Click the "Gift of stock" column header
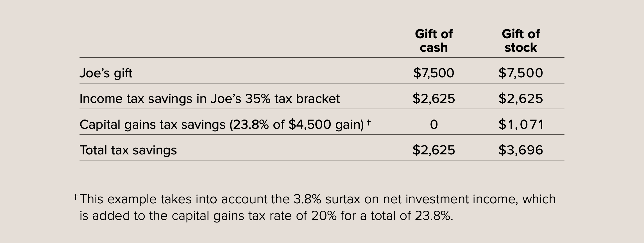644x243 pixels. [521, 41]
